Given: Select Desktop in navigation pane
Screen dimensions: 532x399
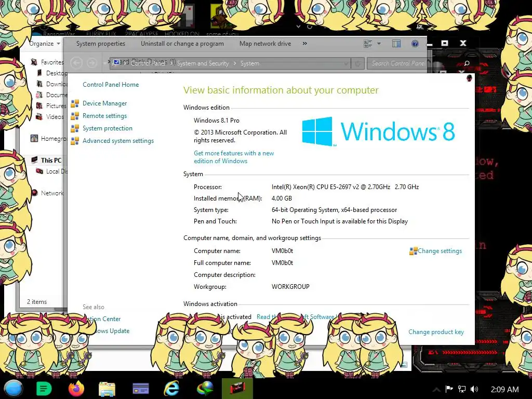Looking at the screenshot, I should (x=56, y=73).
